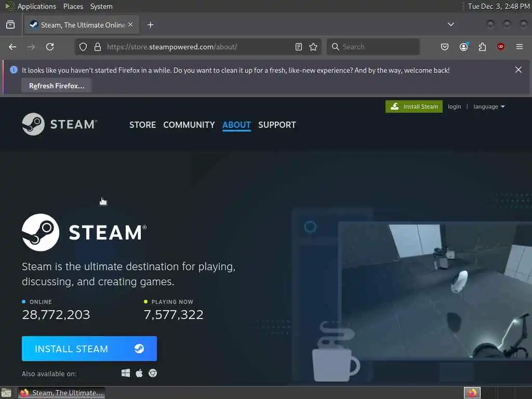
Task: Open the Pocket save icon
Action: point(445,47)
